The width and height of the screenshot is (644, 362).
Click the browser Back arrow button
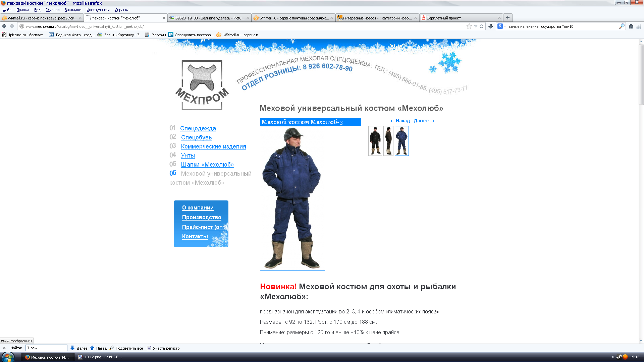(x=4, y=26)
